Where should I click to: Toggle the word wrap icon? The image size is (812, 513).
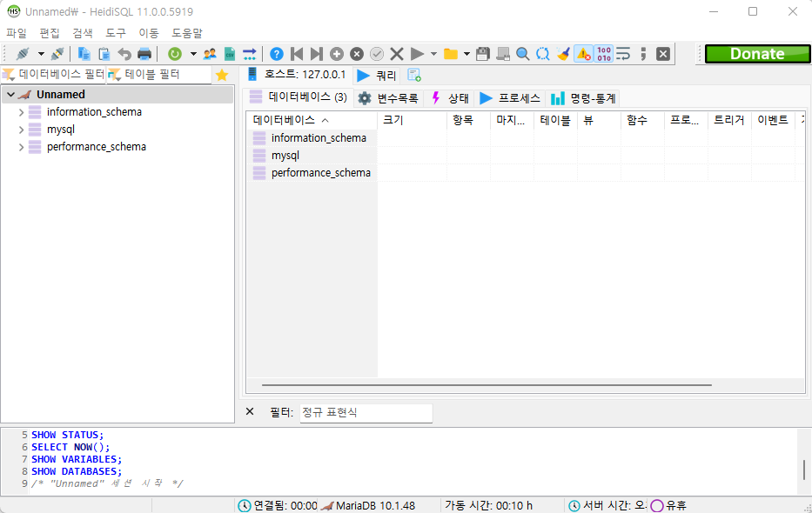pos(623,54)
